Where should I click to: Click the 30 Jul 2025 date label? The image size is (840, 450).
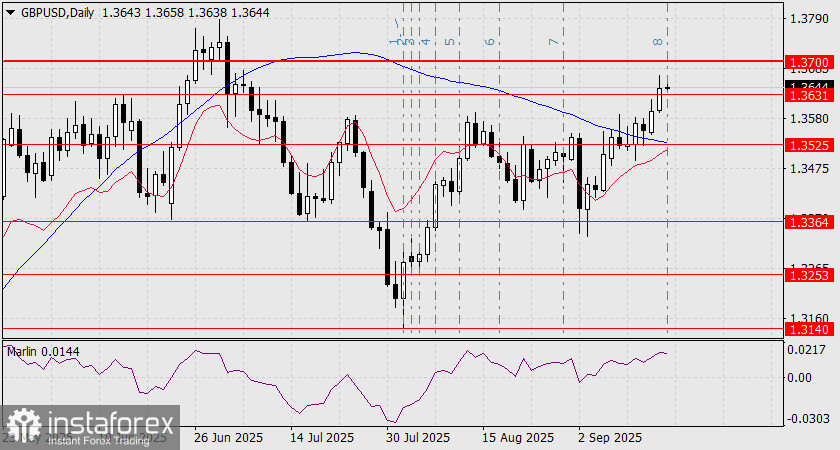418,437
